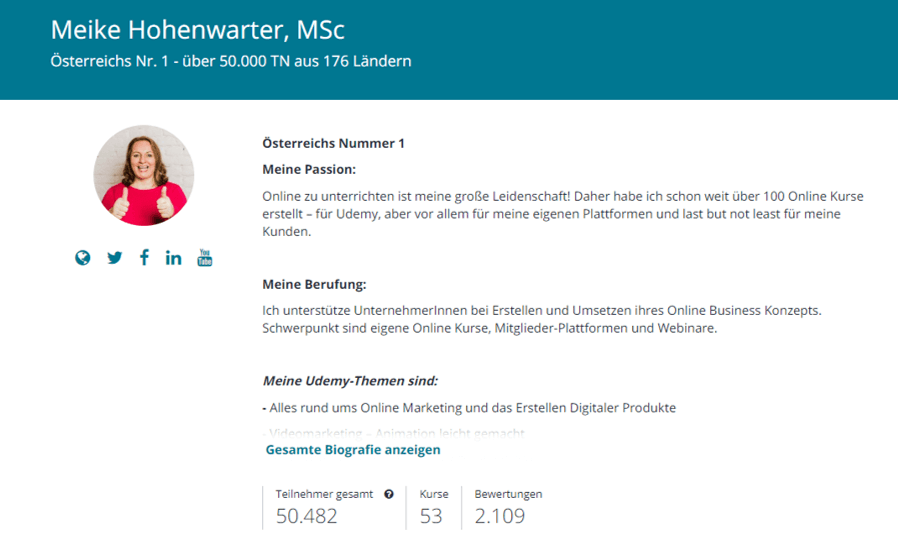898x549 pixels.
Task: Click the bold Österreichs Nummer 1 line
Action: 333,143
